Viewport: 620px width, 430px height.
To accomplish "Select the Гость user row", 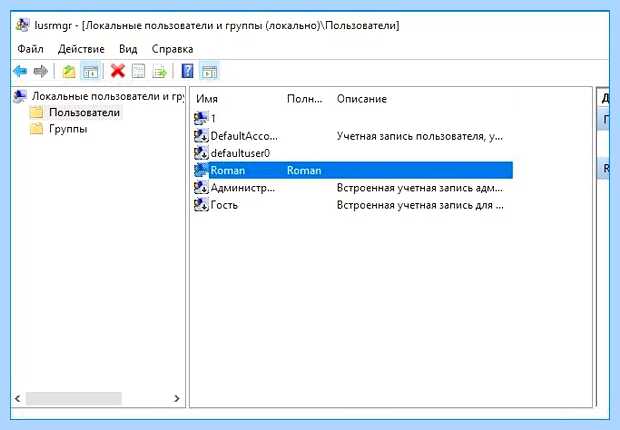I will click(224, 205).
